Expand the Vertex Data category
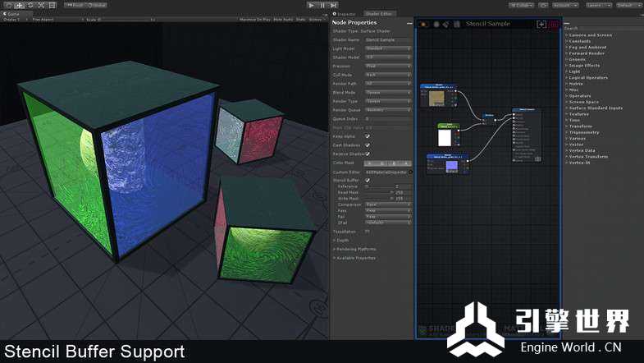The height and width of the screenshot is (363, 644). tap(580, 150)
